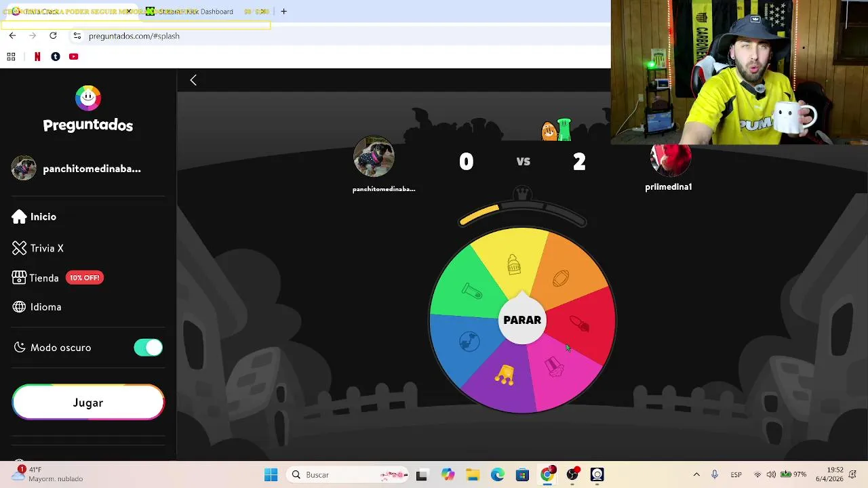Click the crown icon above progress bar

tap(522, 193)
